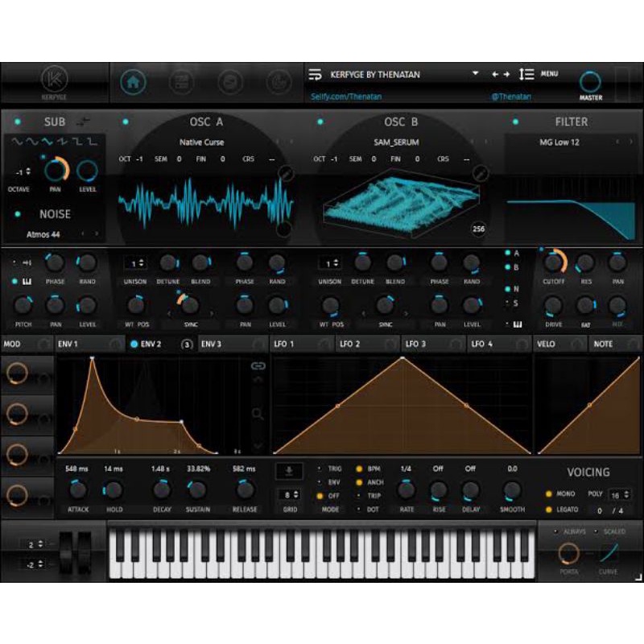
Task: Open preset name dropdown arrow
Action: [475, 73]
